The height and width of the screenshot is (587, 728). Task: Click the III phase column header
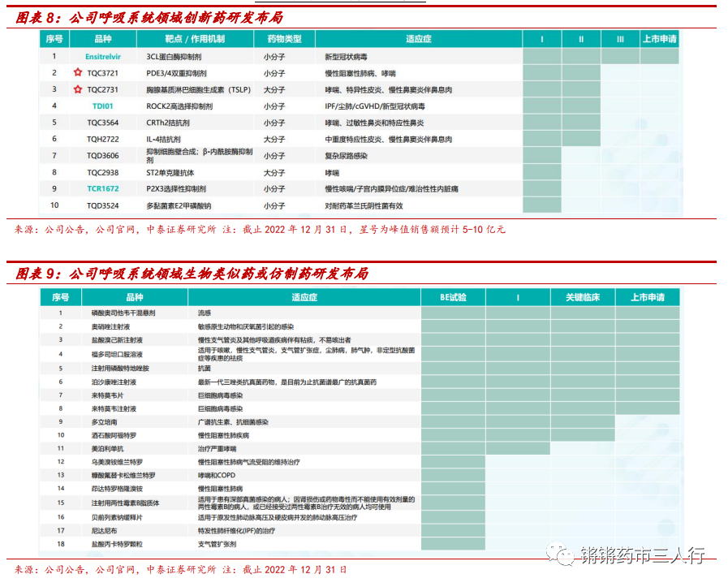[x=620, y=40]
